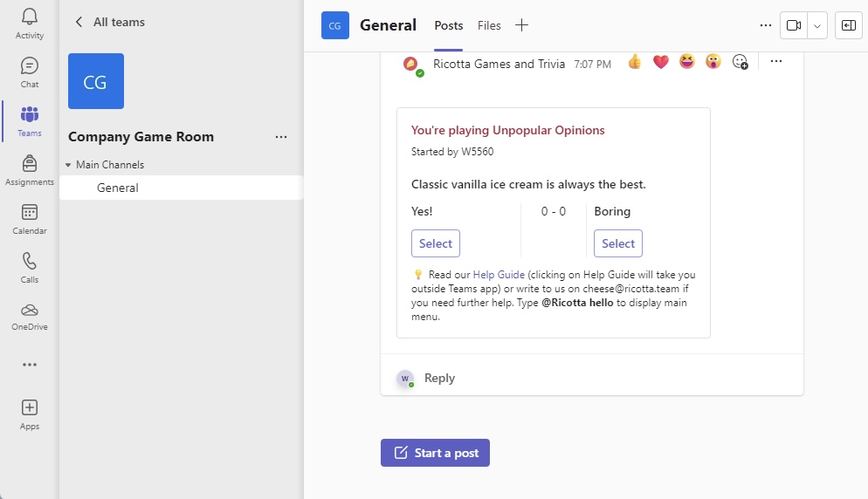Open channel more options ellipsis
Image resolution: width=868 pixels, height=499 pixels.
pyautogui.click(x=766, y=25)
